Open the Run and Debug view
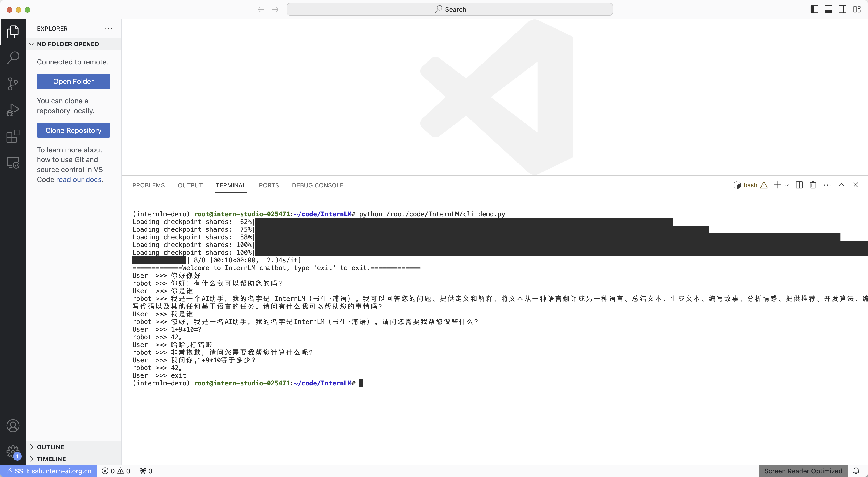868x477 pixels. pyautogui.click(x=13, y=110)
